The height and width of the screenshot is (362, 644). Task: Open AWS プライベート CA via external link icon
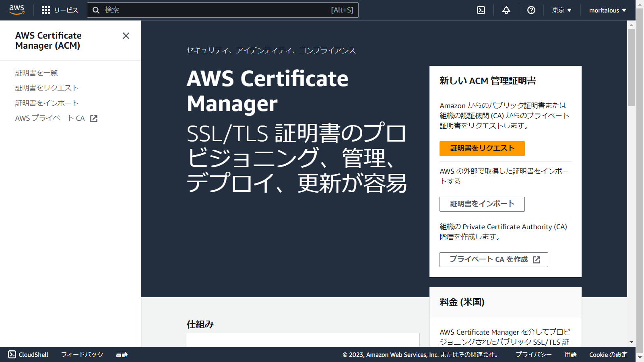94,118
